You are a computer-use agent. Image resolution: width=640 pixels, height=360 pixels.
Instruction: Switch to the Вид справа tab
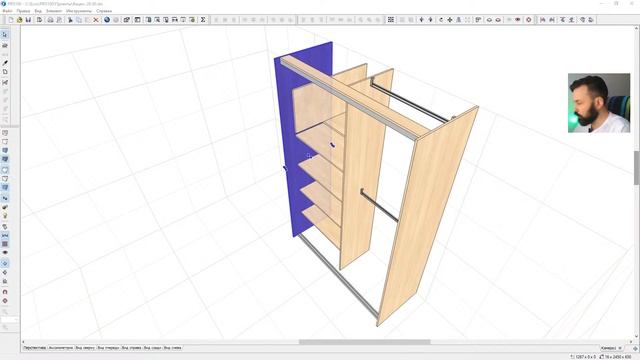point(131,348)
